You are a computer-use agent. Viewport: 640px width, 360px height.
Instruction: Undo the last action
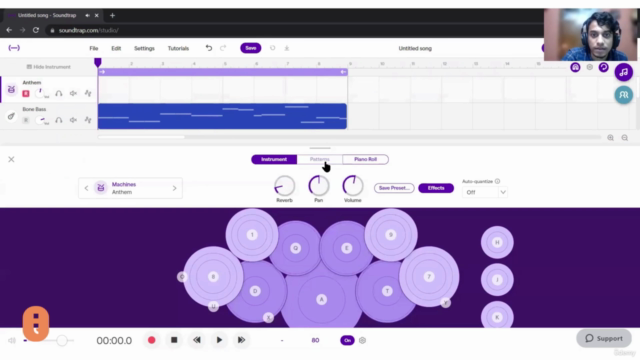pyautogui.click(x=209, y=48)
